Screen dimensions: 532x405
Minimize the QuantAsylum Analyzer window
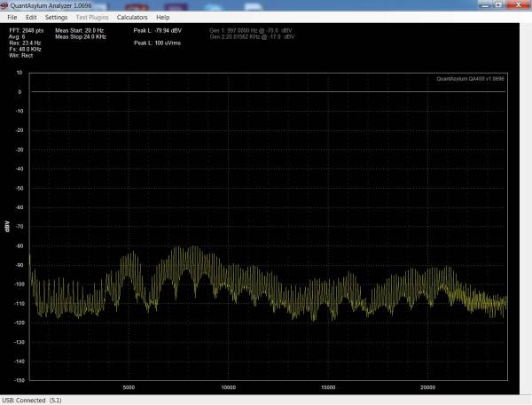pos(485,4)
